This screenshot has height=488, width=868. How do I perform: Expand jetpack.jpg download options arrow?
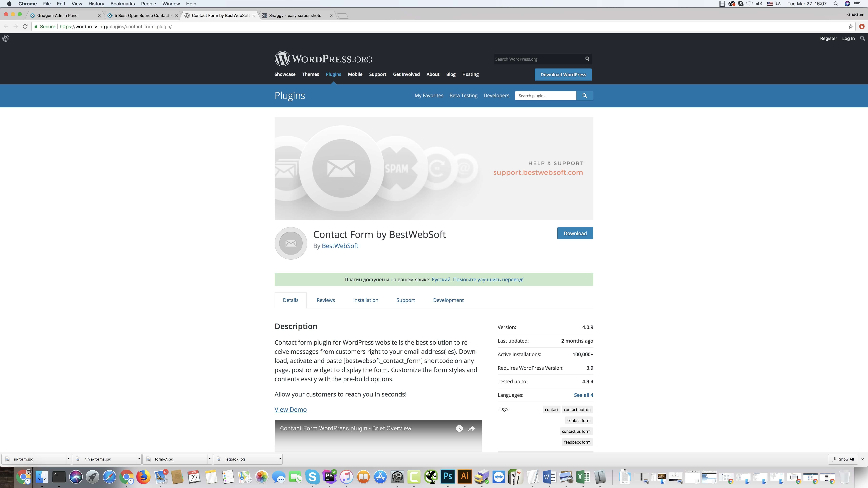[x=280, y=459]
